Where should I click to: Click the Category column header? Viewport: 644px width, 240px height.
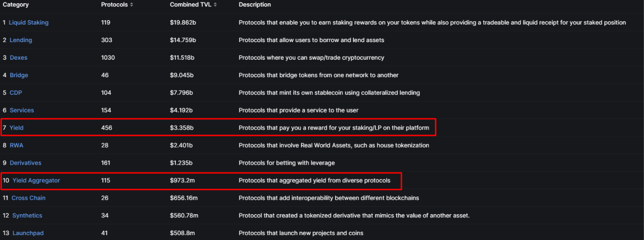(16, 5)
